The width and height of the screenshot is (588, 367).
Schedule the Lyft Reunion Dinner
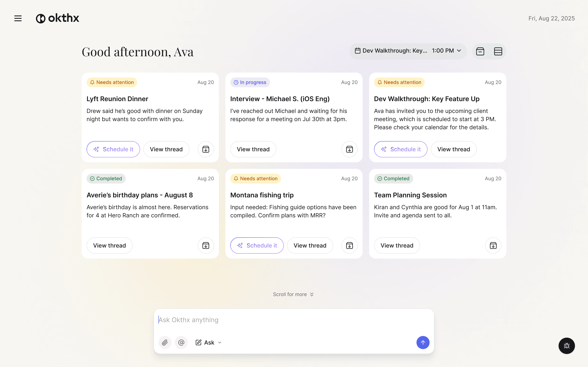(x=113, y=149)
